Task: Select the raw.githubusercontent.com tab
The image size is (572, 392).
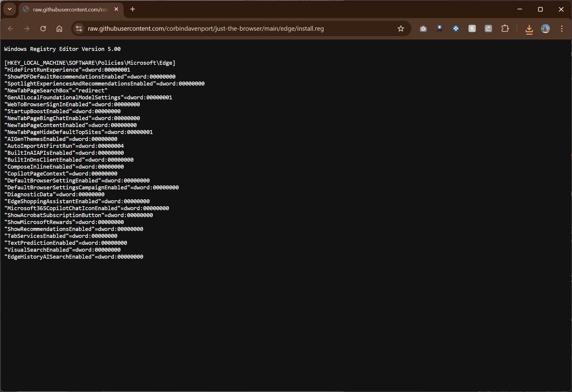Action: point(70,10)
